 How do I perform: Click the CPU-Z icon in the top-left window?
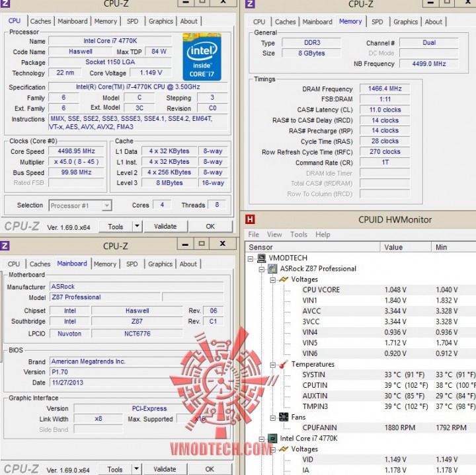[x=5, y=4]
